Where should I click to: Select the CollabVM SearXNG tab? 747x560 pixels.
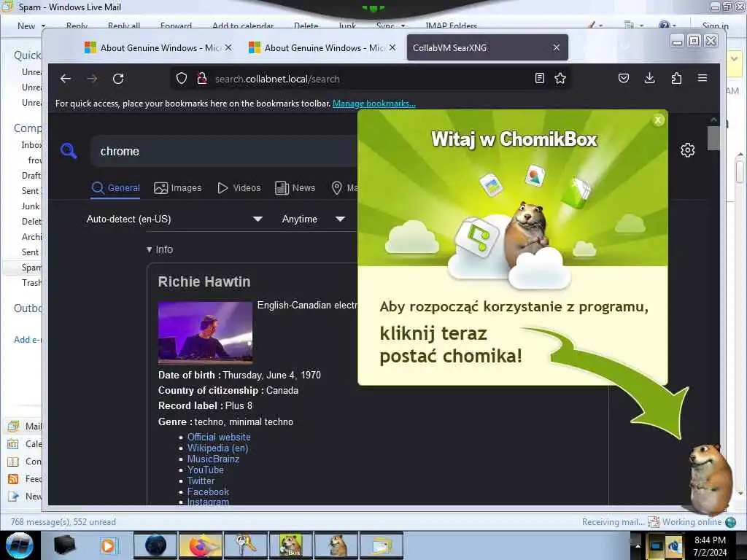click(x=482, y=47)
